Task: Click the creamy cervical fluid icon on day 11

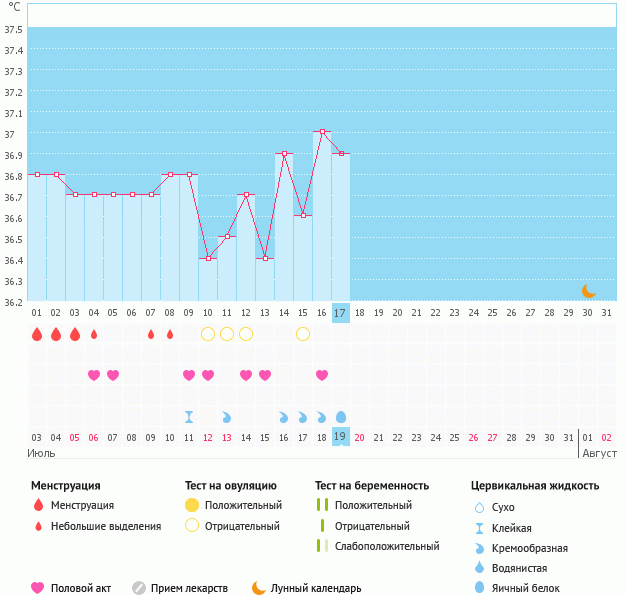Action: [x=227, y=416]
